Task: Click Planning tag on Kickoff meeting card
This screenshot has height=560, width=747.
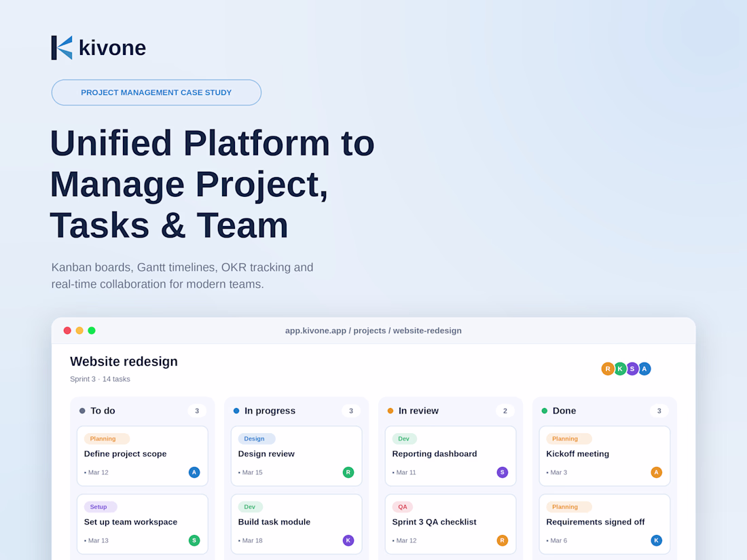Action: pos(569,438)
